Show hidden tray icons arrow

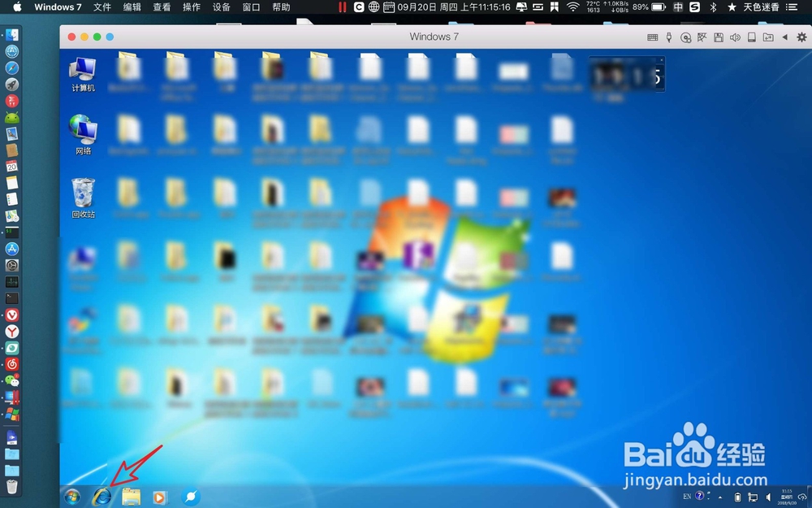pos(719,497)
